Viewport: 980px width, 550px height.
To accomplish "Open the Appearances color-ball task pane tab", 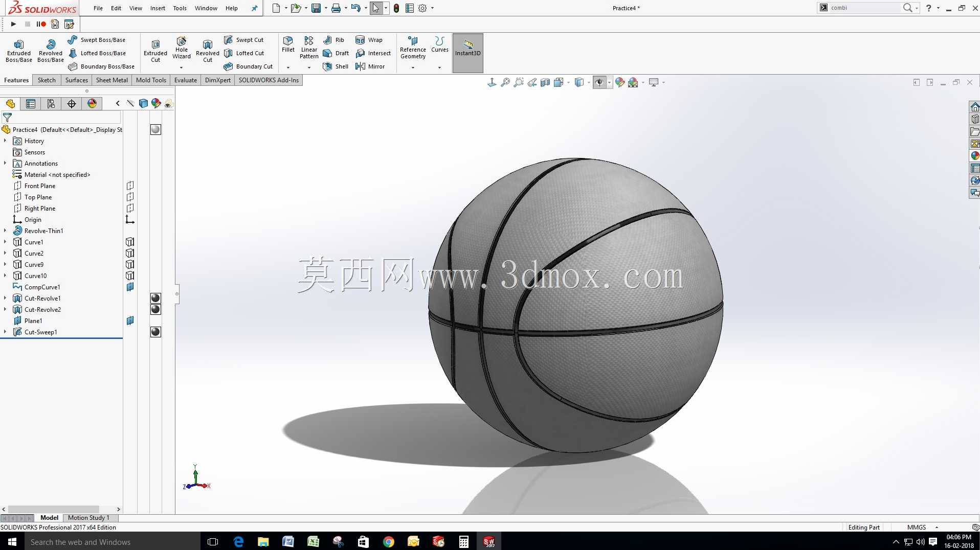I will [975, 156].
